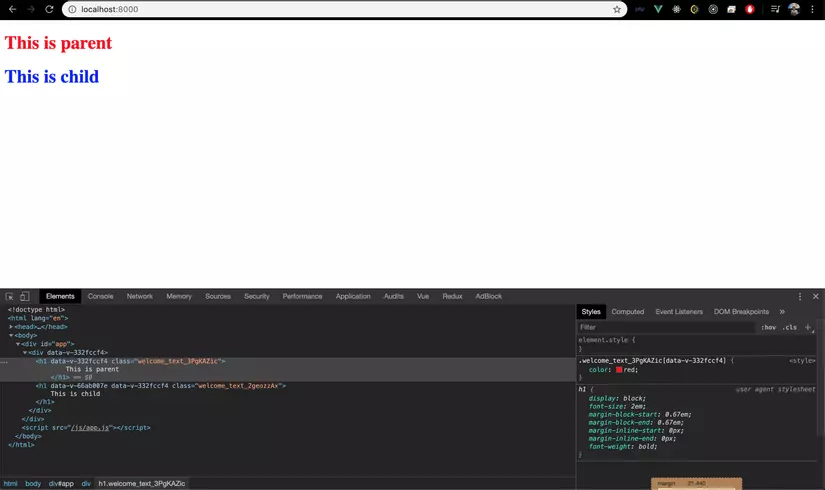
Task: Collapse the body element node
Action: coord(11,335)
